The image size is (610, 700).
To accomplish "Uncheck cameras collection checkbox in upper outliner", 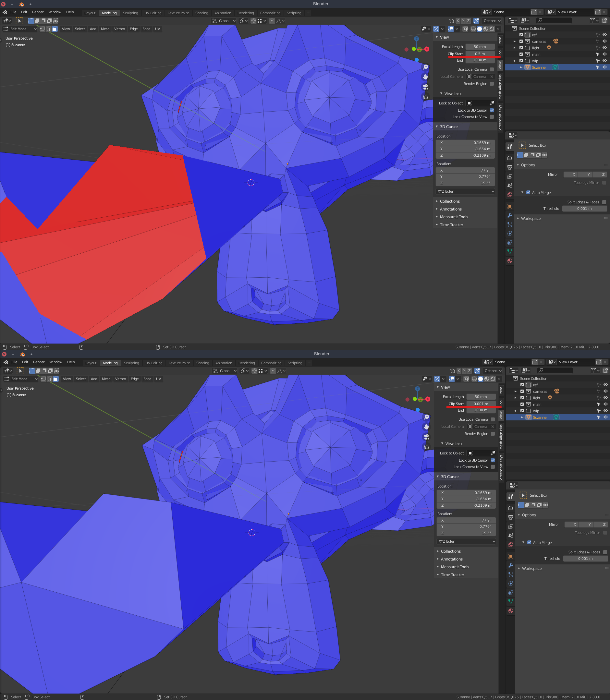I will 521,41.
